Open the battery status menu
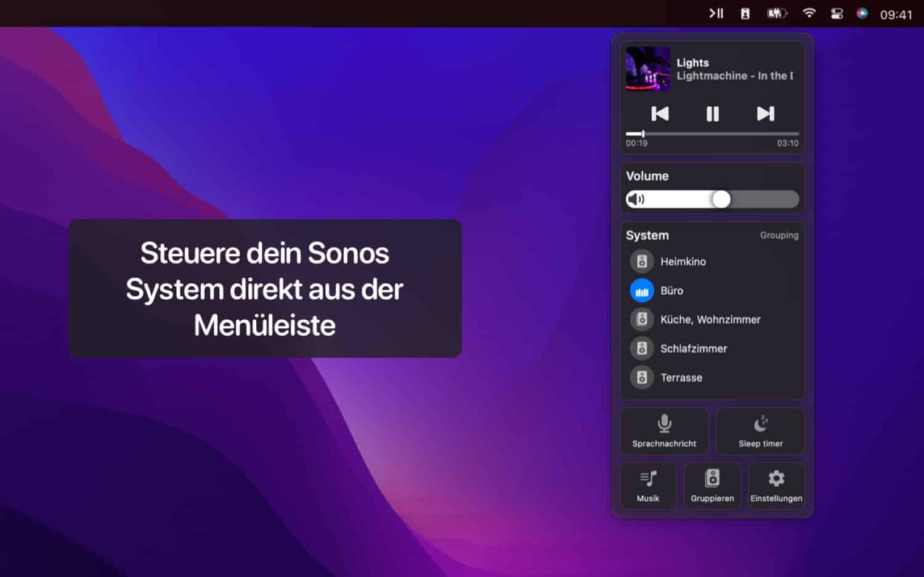The height and width of the screenshot is (577, 924). pos(777,14)
